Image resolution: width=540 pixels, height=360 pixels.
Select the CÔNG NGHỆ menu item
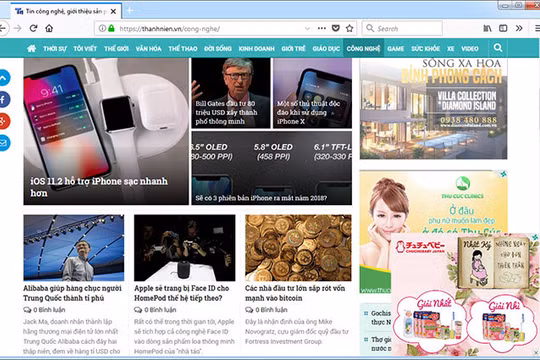(x=363, y=49)
